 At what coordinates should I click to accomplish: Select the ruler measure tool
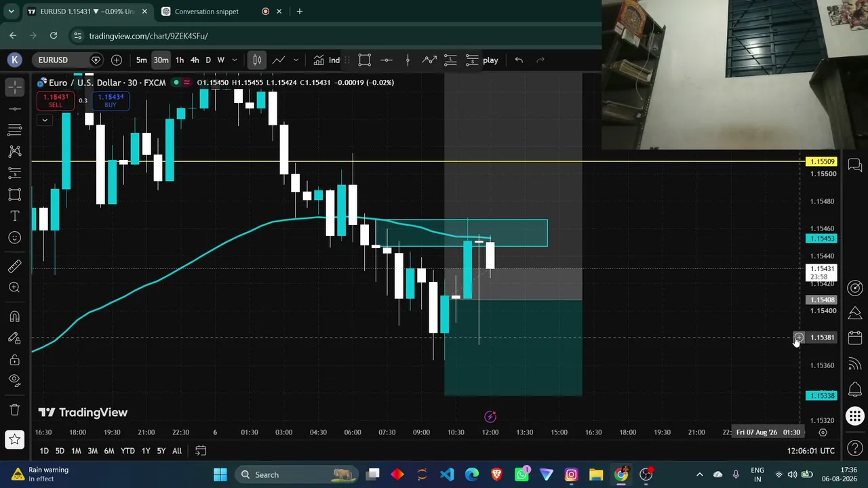click(15, 266)
